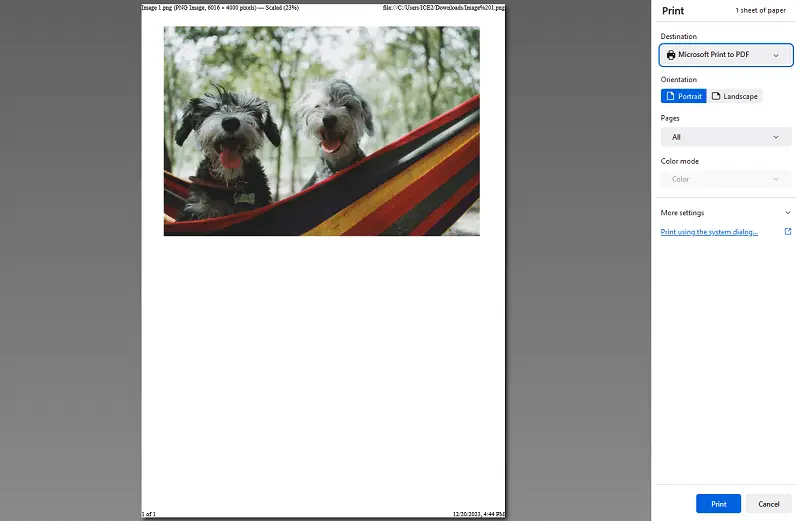Click the blue Print button
This screenshot has width=800, height=521.
pos(718,504)
